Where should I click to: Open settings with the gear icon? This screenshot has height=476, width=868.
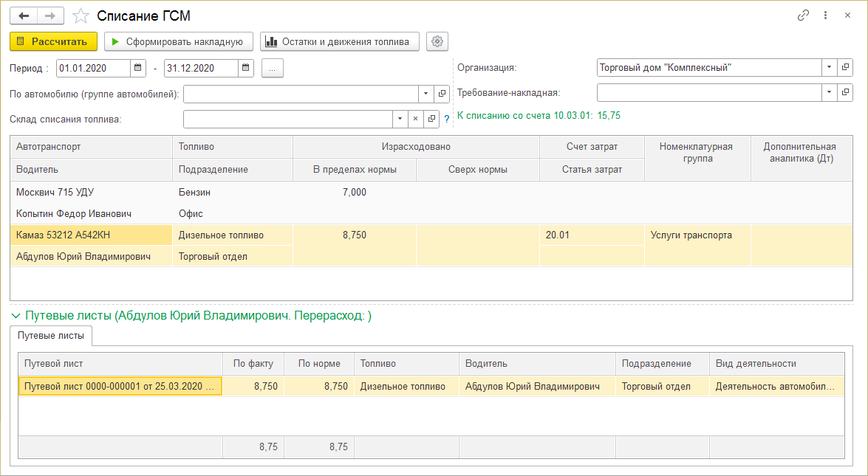(x=437, y=41)
